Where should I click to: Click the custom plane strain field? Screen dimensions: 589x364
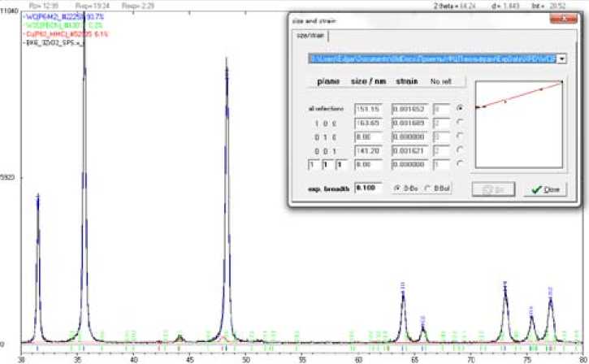point(409,165)
